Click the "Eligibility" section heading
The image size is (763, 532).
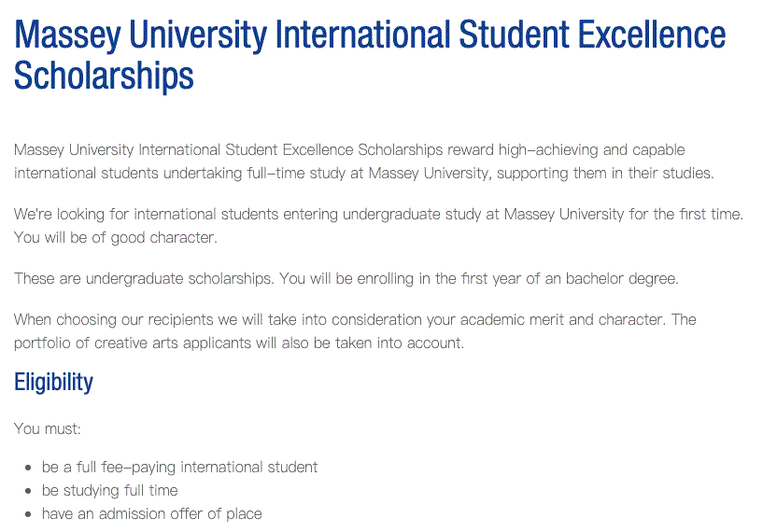point(53,382)
